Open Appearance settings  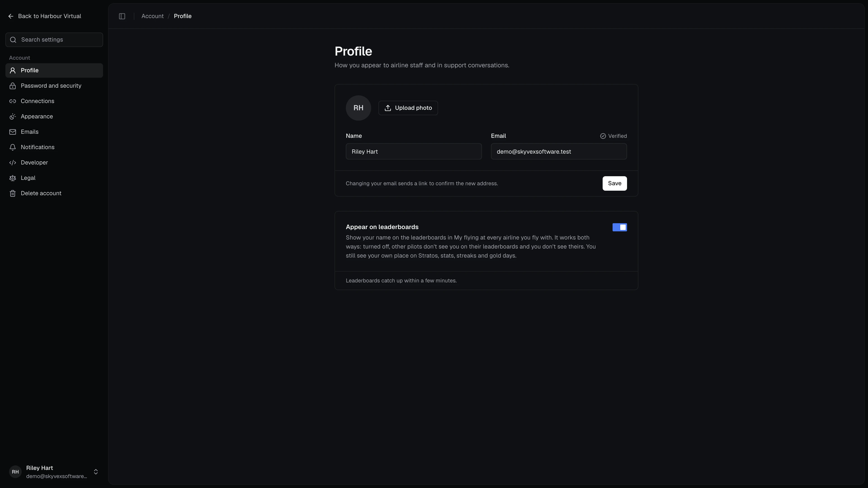click(x=54, y=117)
